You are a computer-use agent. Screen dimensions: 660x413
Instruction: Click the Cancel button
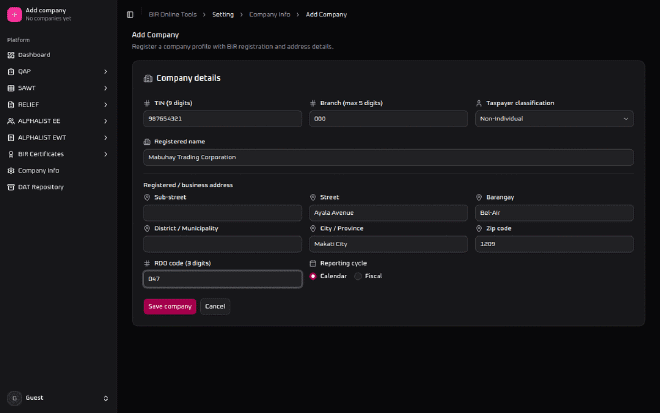(x=215, y=306)
